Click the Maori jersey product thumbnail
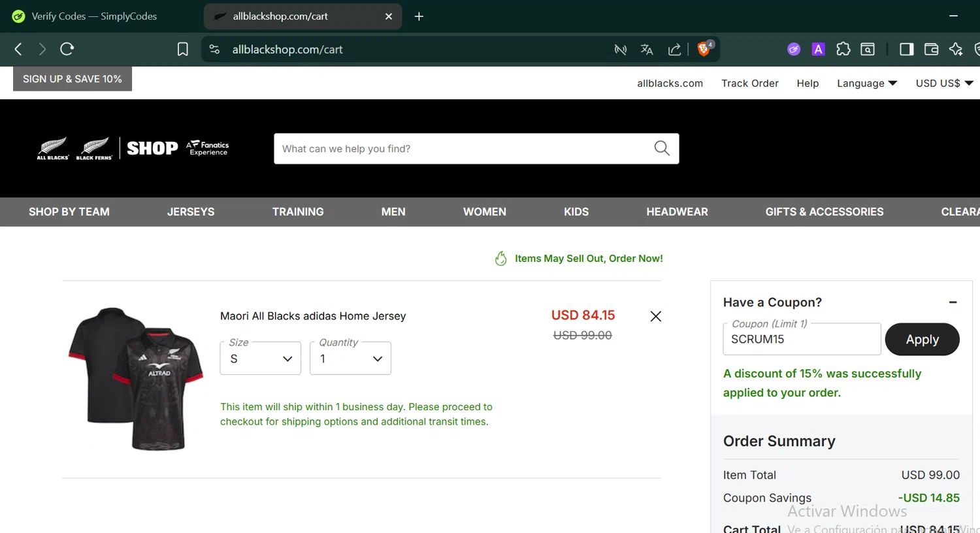This screenshot has height=533, width=980. click(x=136, y=379)
